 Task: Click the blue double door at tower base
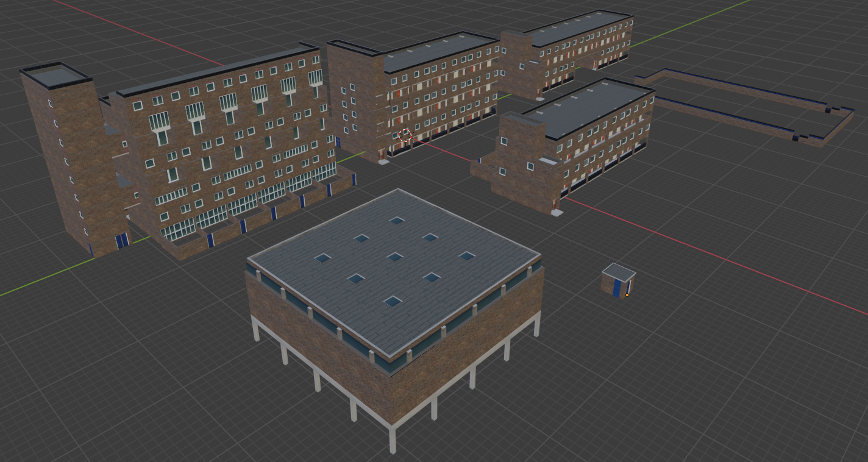coord(122,240)
